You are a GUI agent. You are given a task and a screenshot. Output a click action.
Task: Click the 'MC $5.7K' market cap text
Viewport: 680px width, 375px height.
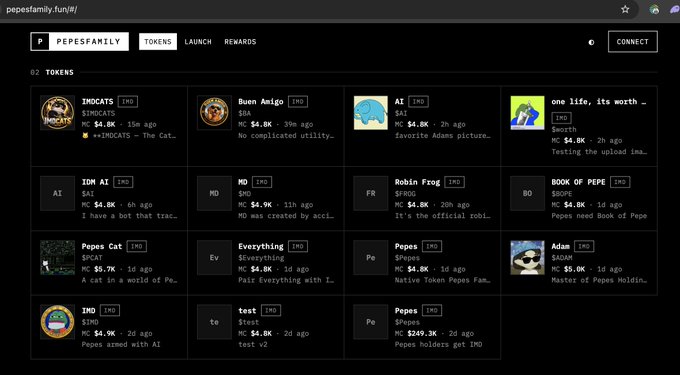(x=98, y=269)
